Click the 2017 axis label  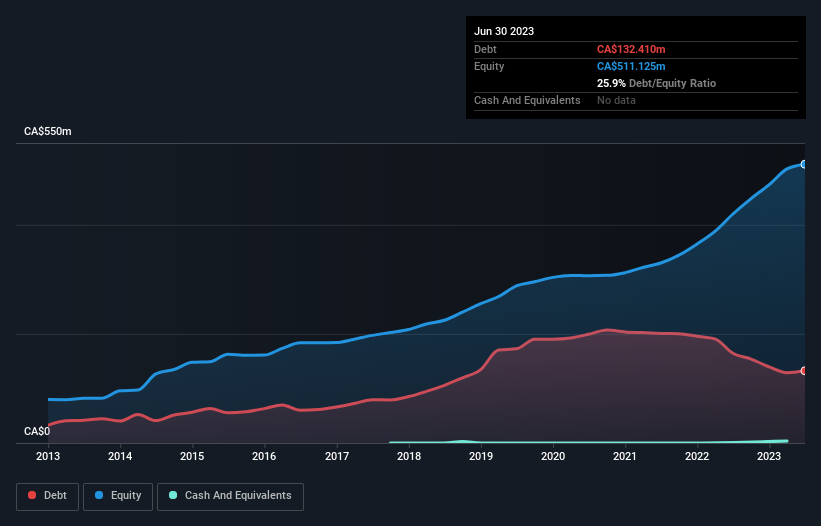337,456
